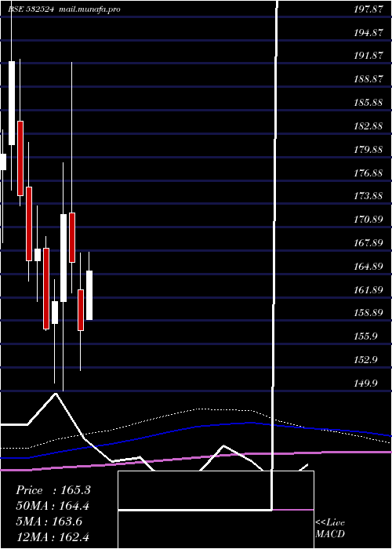Image resolution: width=392 pixels, height=549 pixels.
Task: Click the tallest white candlestick near 191.87
Action: coord(12,103)
